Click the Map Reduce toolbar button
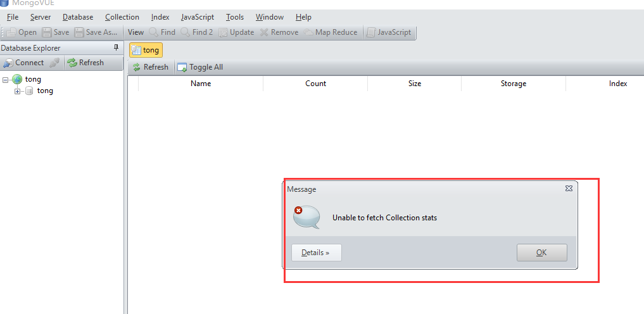 pyautogui.click(x=331, y=32)
